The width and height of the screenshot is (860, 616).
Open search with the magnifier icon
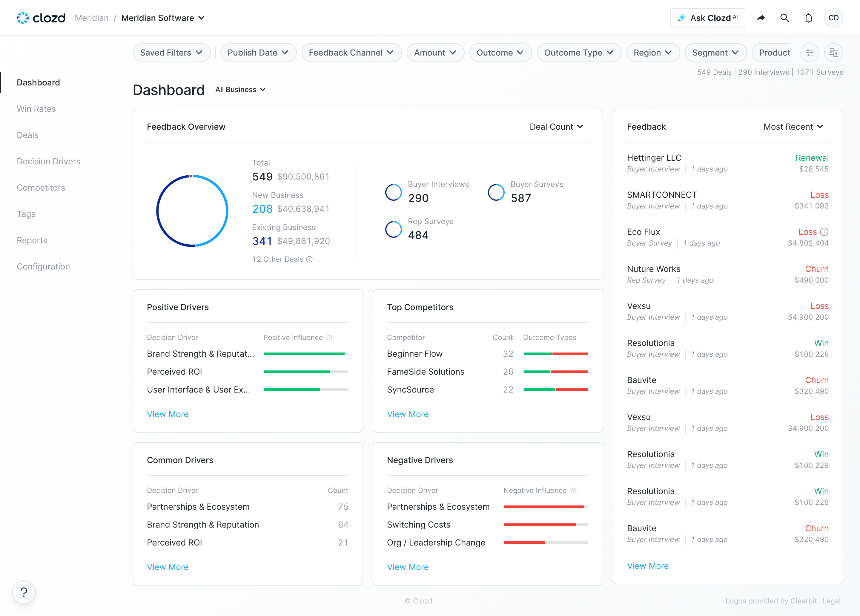click(x=784, y=18)
